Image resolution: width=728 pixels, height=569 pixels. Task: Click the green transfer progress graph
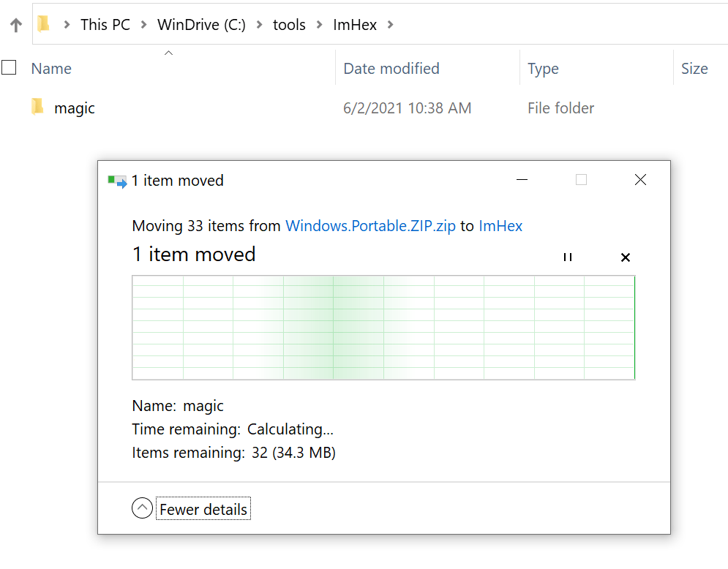tap(383, 328)
